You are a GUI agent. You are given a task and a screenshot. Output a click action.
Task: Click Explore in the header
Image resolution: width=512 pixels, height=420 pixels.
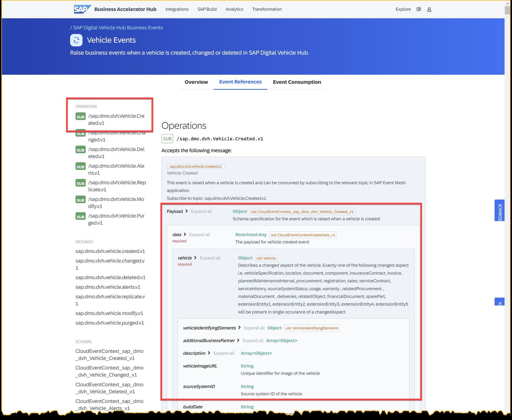[x=403, y=9]
